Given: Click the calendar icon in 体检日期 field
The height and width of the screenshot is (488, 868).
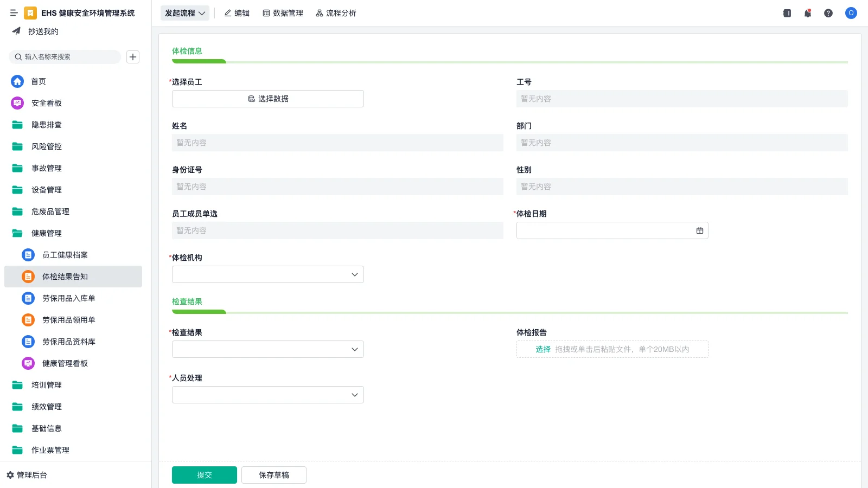Looking at the screenshot, I should click(699, 230).
